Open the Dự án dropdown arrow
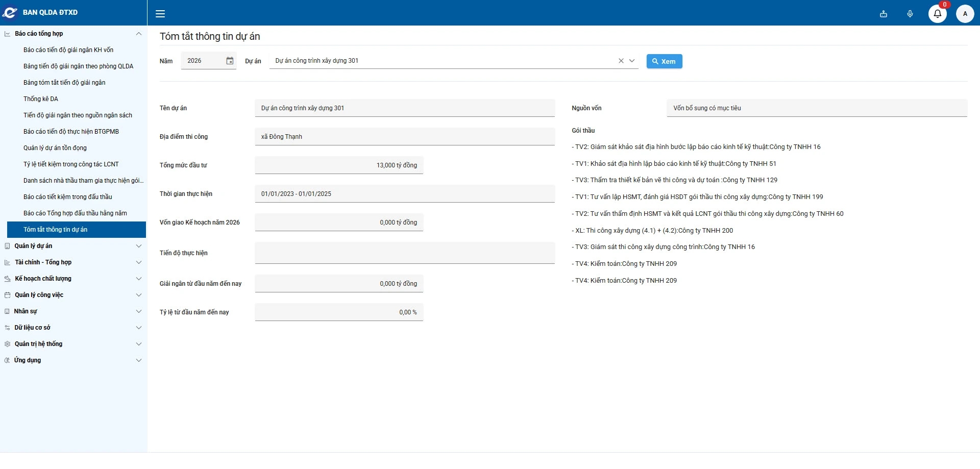This screenshot has width=980, height=469. 632,61
